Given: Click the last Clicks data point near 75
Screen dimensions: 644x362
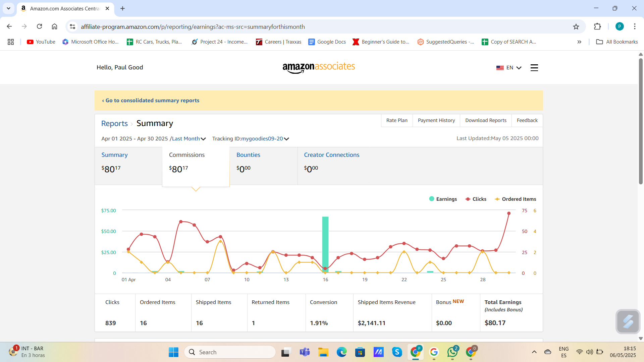Looking at the screenshot, I should (x=509, y=213).
